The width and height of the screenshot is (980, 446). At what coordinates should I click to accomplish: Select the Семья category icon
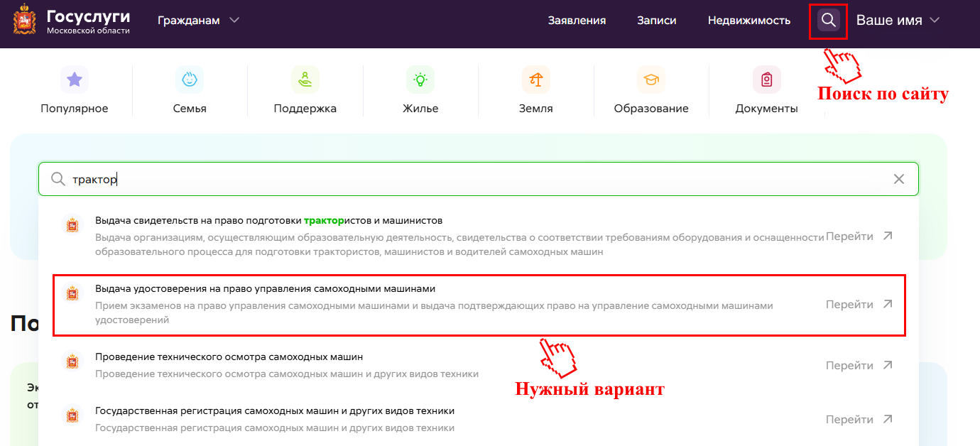(x=190, y=80)
